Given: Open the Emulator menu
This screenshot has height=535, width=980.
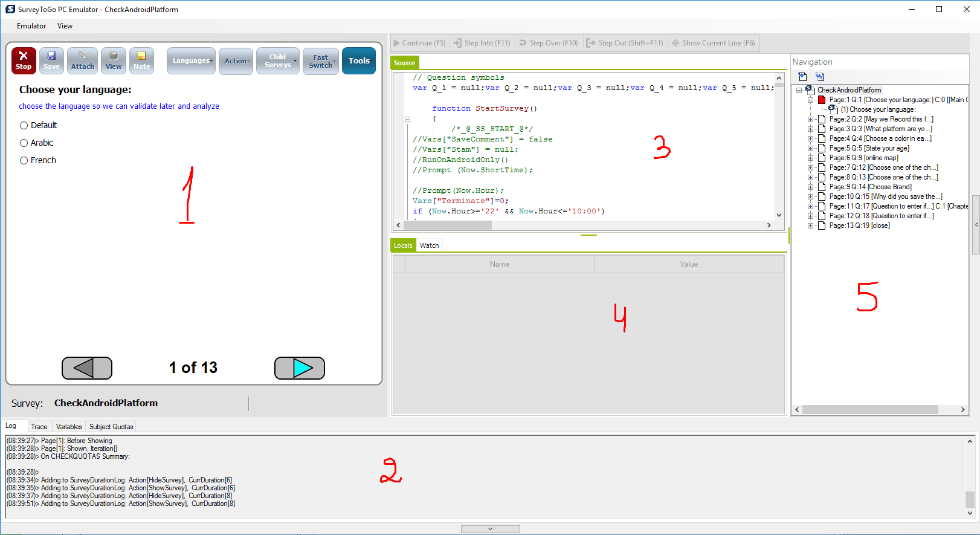Looking at the screenshot, I should (31, 26).
